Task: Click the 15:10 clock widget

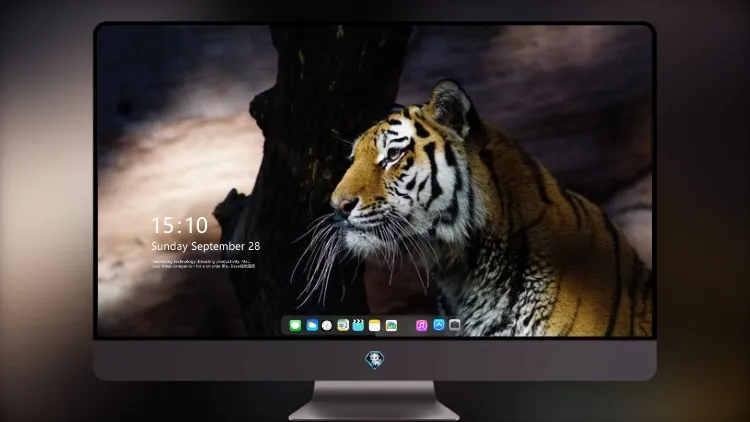Action: (180, 225)
